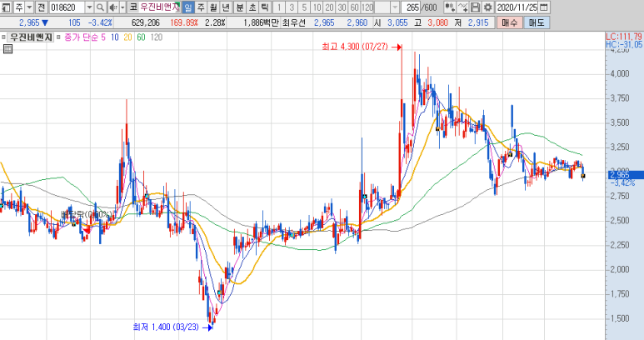
Task: Click the magnifier stock search icon
Action: 100,7
